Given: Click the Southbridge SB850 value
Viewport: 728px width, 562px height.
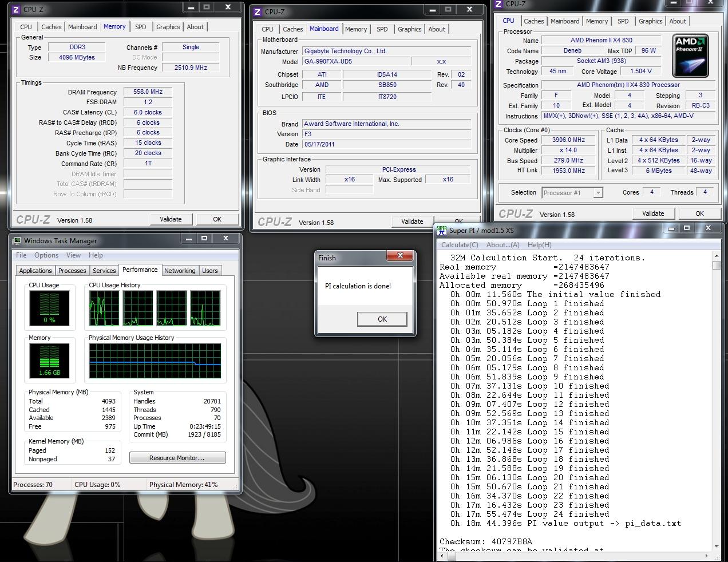Looking at the screenshot, I should [387, 85].
